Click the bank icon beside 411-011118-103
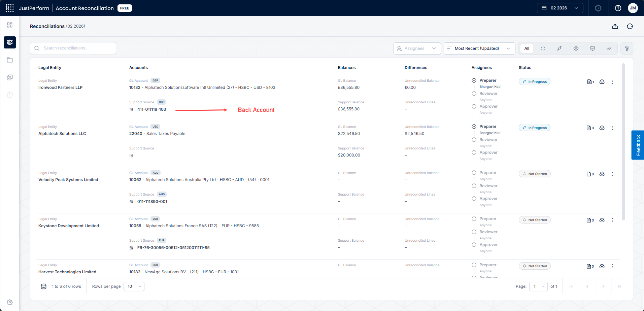 tap(131, 109)
